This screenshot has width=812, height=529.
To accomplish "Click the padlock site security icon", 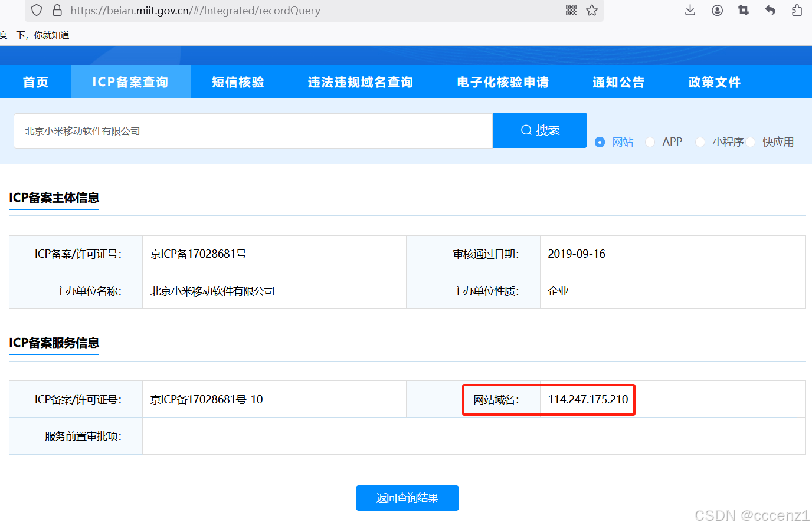I will [x=57, y=10].
